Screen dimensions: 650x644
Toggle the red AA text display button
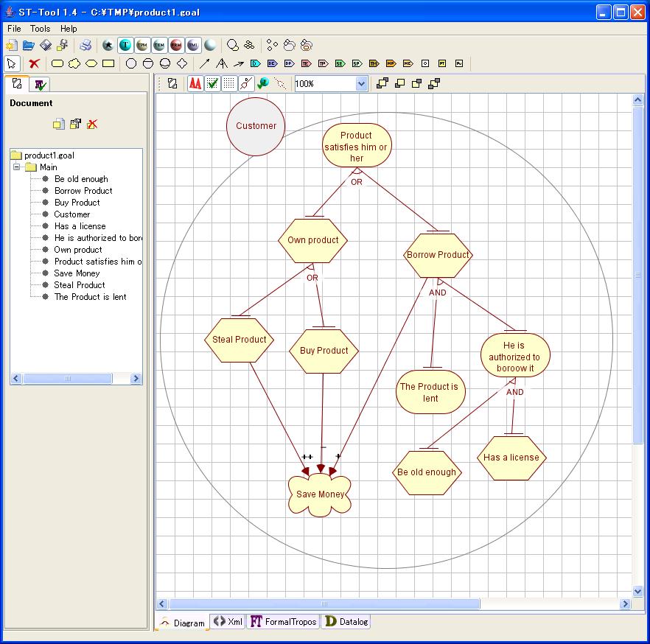[195, 84]
